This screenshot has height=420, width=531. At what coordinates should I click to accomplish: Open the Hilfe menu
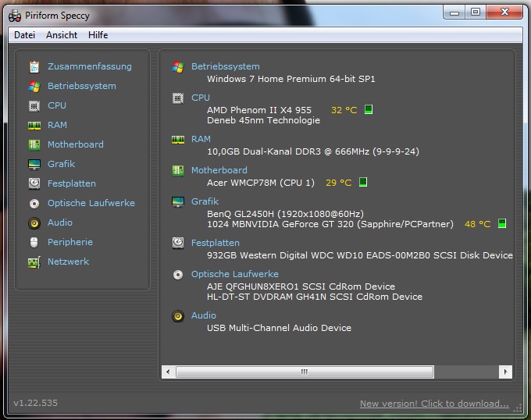click(x=98, y=35)
